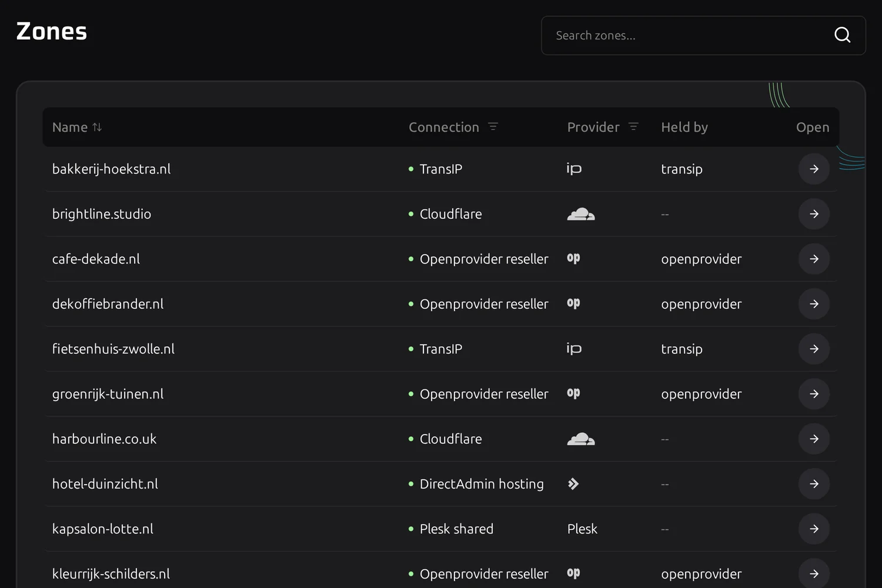The height and width of the screenshot is (588, 882).
Task: Click DirectAdmin logo in hotel-duinzicht.nl row
Action: coord(573,484)
